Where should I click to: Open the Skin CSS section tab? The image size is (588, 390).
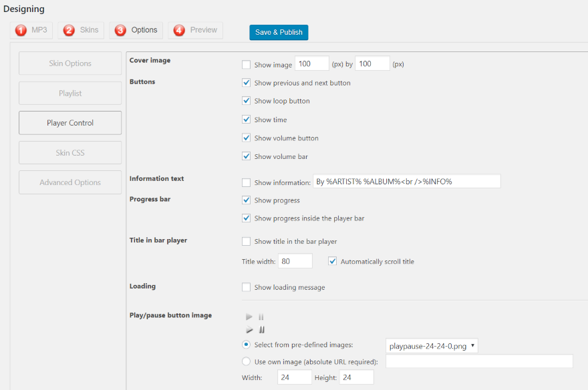(x=70, y=152)
